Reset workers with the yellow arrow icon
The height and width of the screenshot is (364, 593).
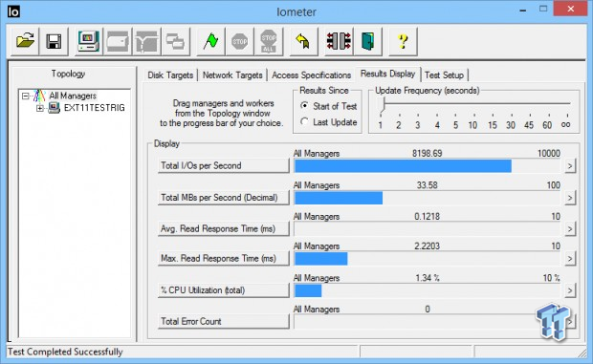[303, 41]
